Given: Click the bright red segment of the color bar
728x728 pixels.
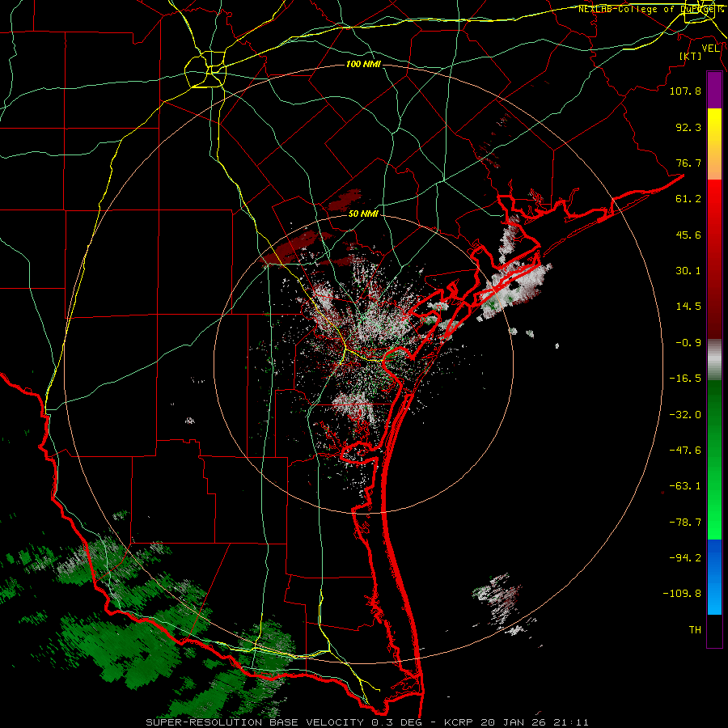Looking at the screenshot, I should coord(714,198).
